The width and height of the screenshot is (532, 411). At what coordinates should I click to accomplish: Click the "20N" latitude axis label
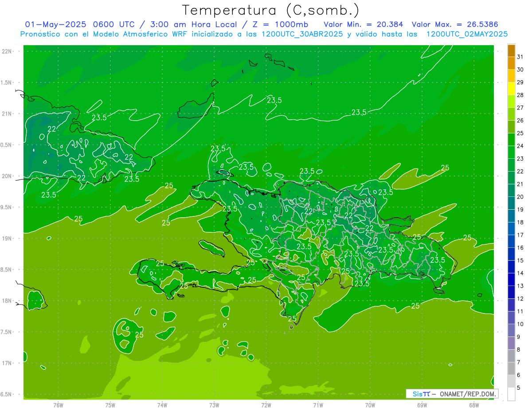pos(7,176)
